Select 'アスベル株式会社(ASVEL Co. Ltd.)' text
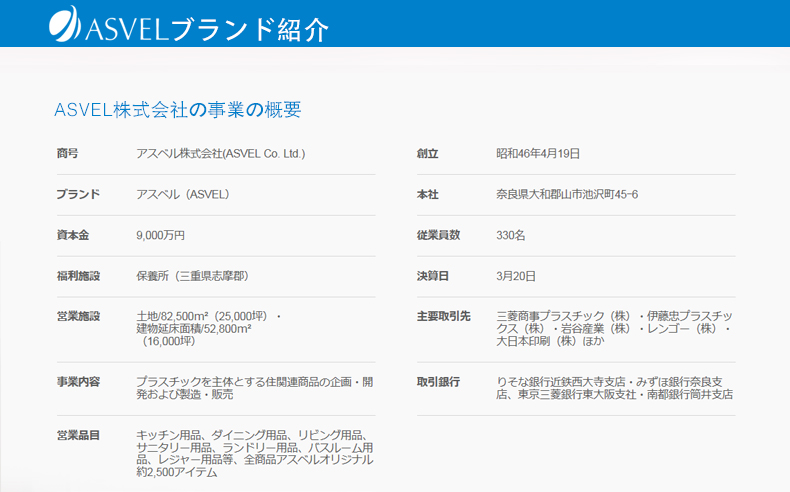 (221, 154)
